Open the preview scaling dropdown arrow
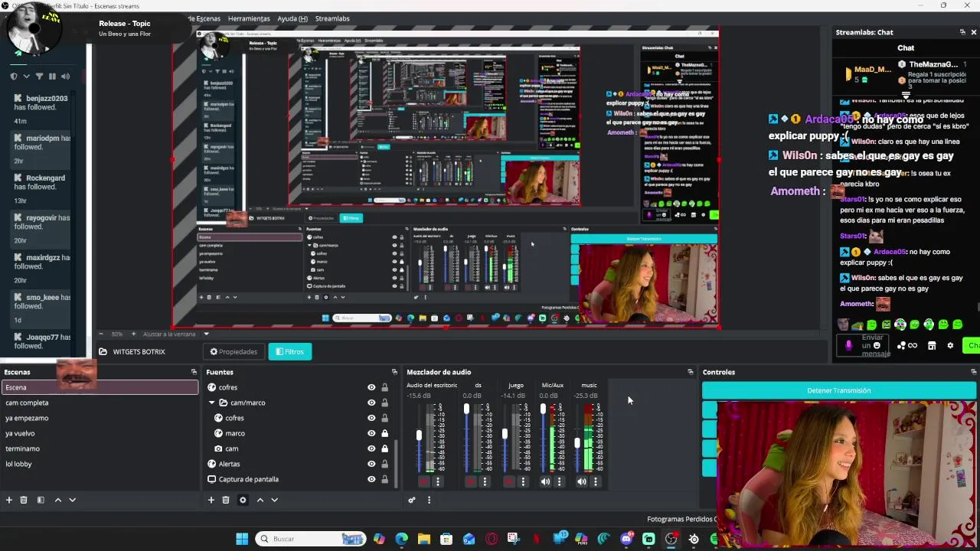The height and width of the screenshot is (551, 980). (x=206, y=334)
